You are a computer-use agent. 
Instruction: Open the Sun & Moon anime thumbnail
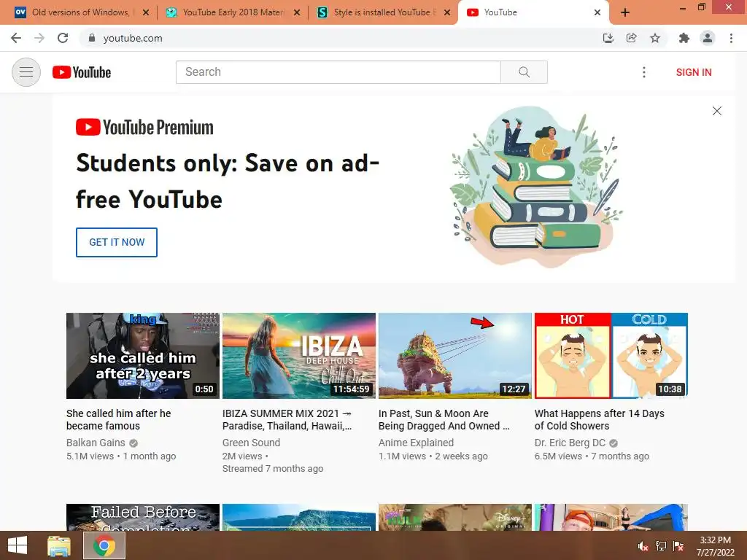tap(455, 356)
